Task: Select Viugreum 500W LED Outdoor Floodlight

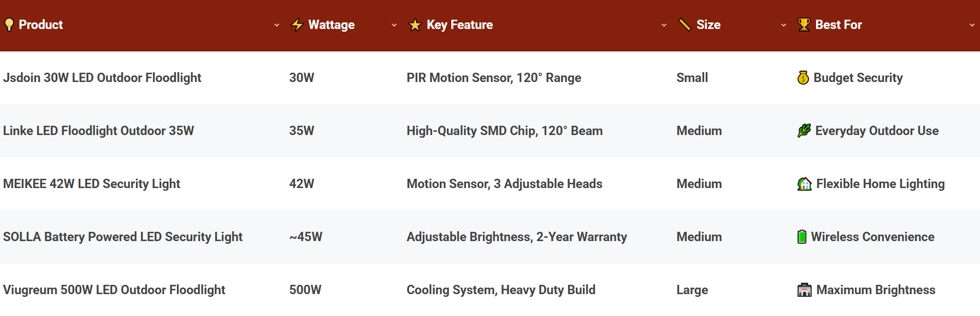Action: (x=114, y=290)
